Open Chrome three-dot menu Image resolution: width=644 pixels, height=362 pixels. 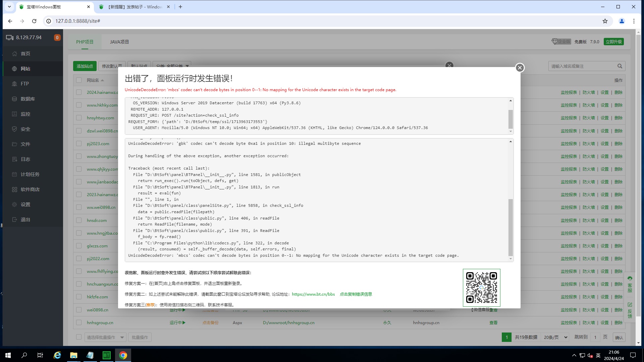pos(634,21)
